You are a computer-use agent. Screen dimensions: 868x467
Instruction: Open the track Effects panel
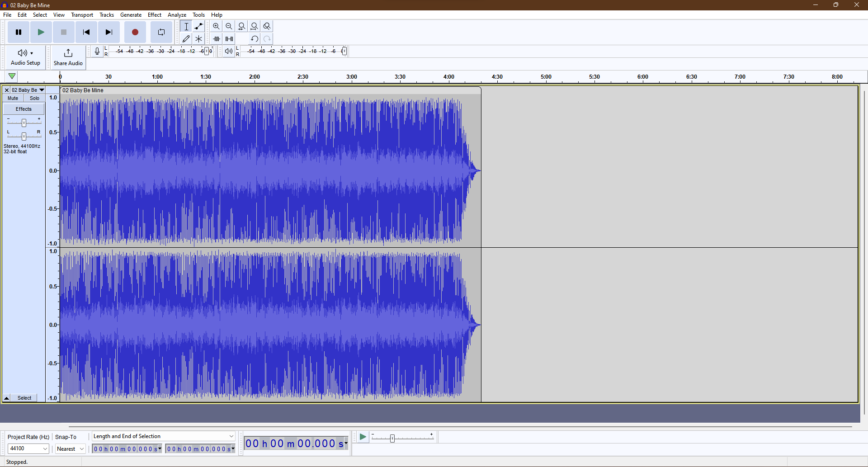24,109
